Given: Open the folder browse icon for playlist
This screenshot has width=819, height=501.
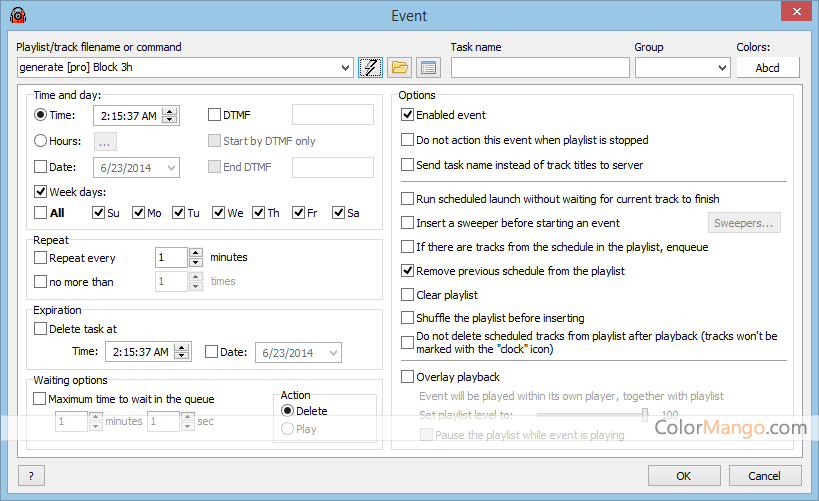Looking at the screenshot, I should click(400, 68).
